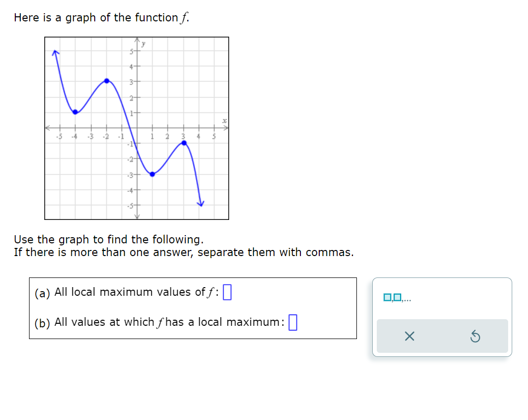Click the downward curve arrow near (4, -5)

coord(200,203)
